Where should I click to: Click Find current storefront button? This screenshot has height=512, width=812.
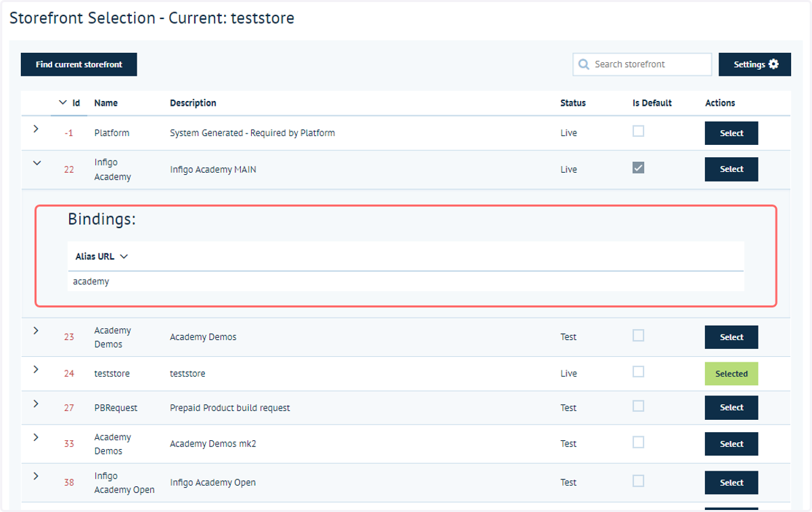[79, 64]
